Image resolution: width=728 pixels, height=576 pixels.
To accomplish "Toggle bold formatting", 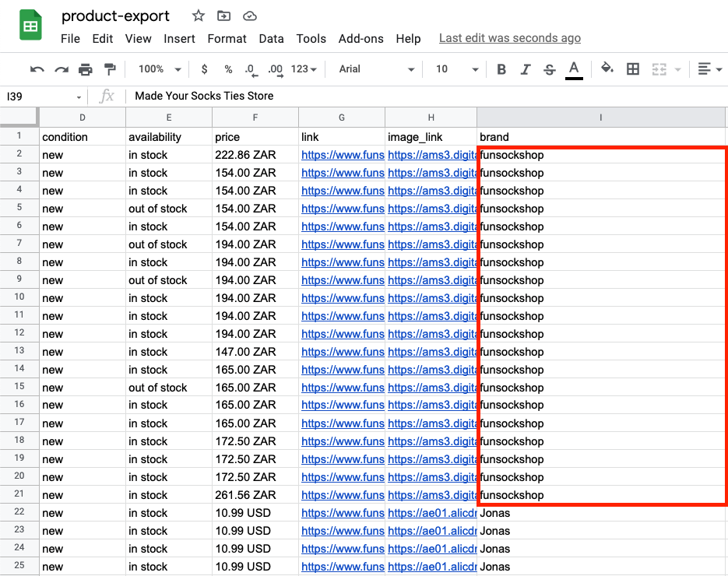I will (x=501, y=69).
